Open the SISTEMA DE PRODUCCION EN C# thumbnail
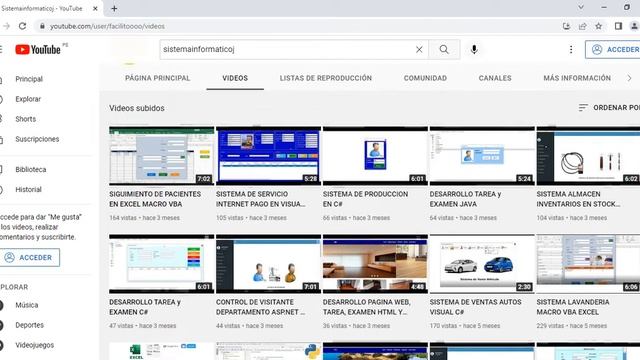Viewport: 640px width, 360px height. coord(376,156)
